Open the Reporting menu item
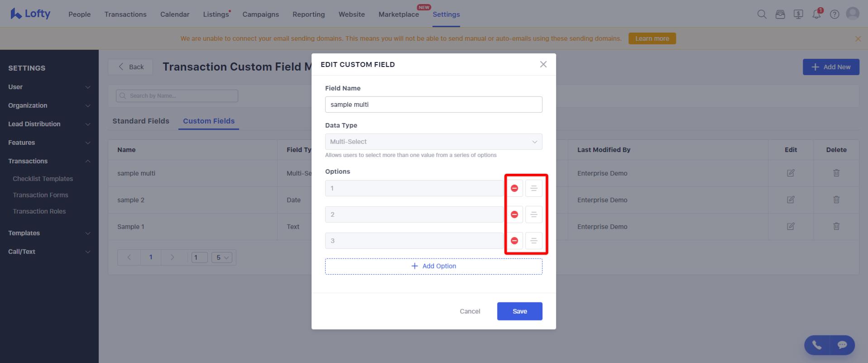The image size is (868, 363). (x=309, y=14)
